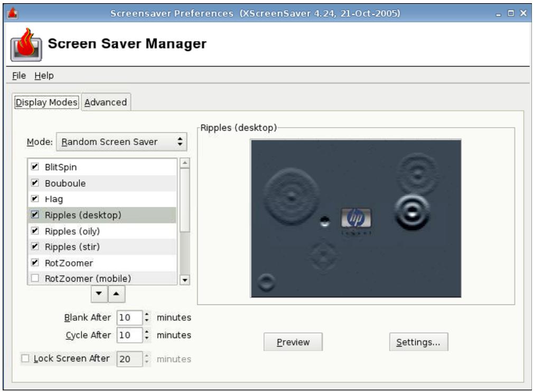Image resolution: width=533 pixels, height=392 pixels.
Task: Select the Bouboule list row
Action: pos(102,183)
